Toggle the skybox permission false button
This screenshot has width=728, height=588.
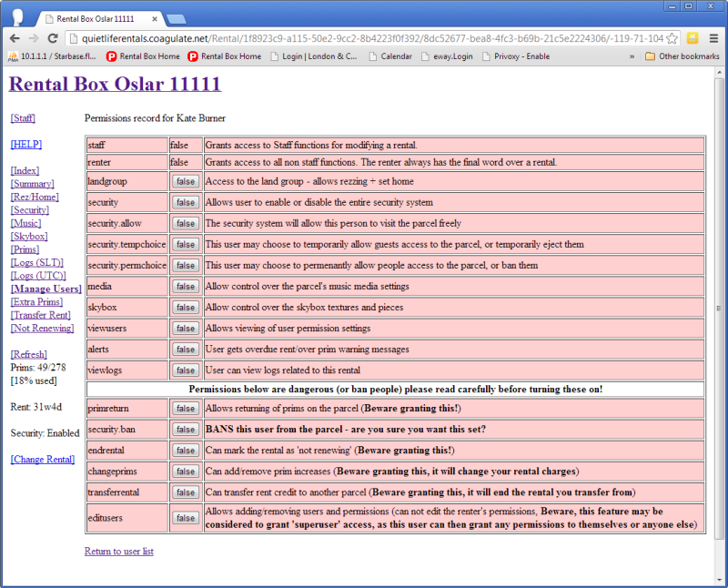[x=186, y=307]
